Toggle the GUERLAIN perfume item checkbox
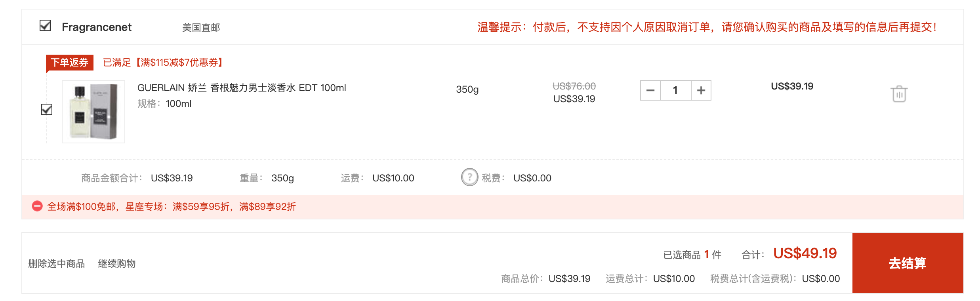The height and width of the screenshot is (301, 980). point(47,109)
